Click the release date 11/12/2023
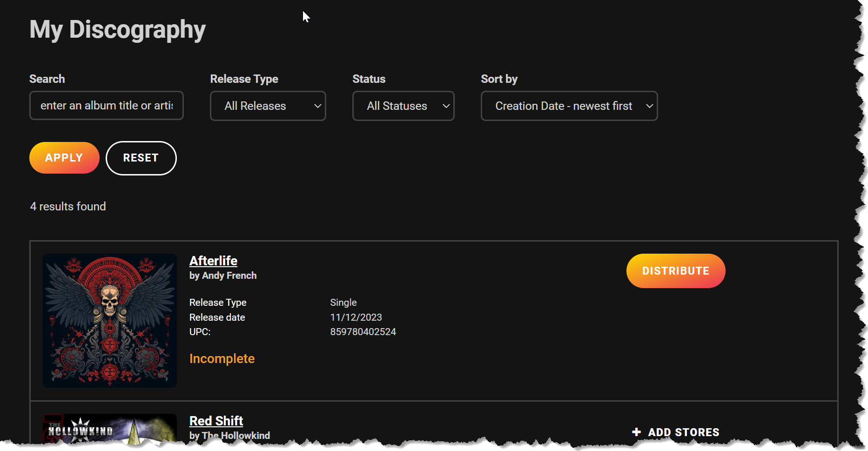 (x=356, y=317)
